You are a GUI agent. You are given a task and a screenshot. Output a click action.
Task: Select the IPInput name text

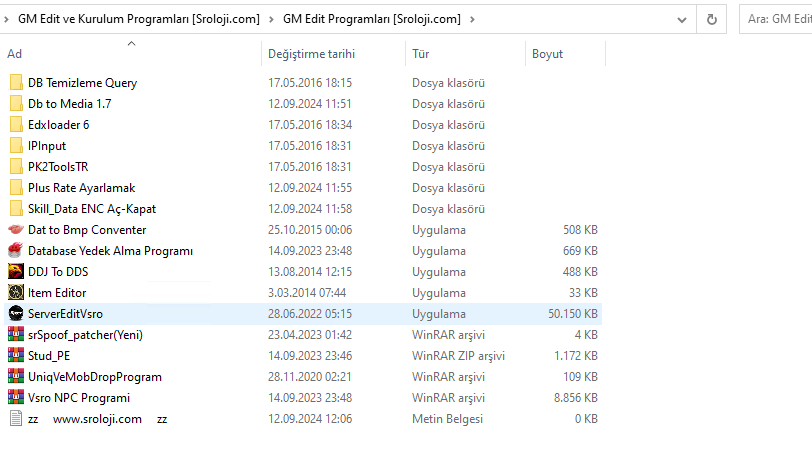(47, 146)
